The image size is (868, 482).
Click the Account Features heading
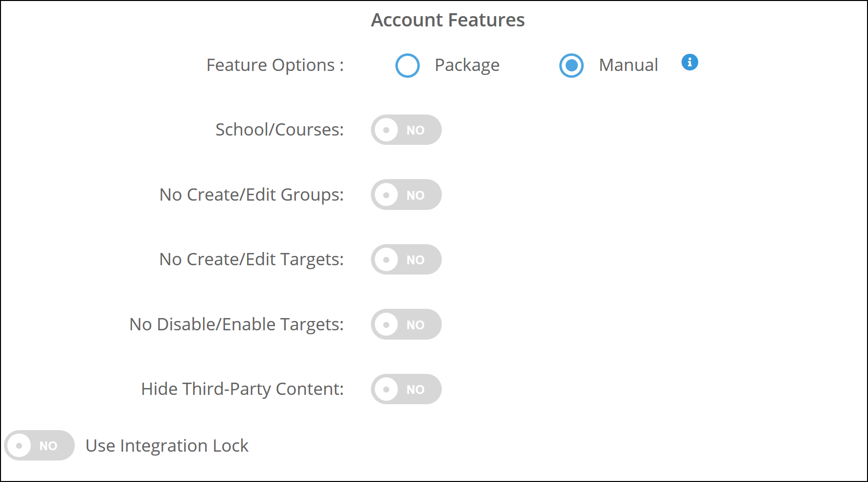[448, 20]
